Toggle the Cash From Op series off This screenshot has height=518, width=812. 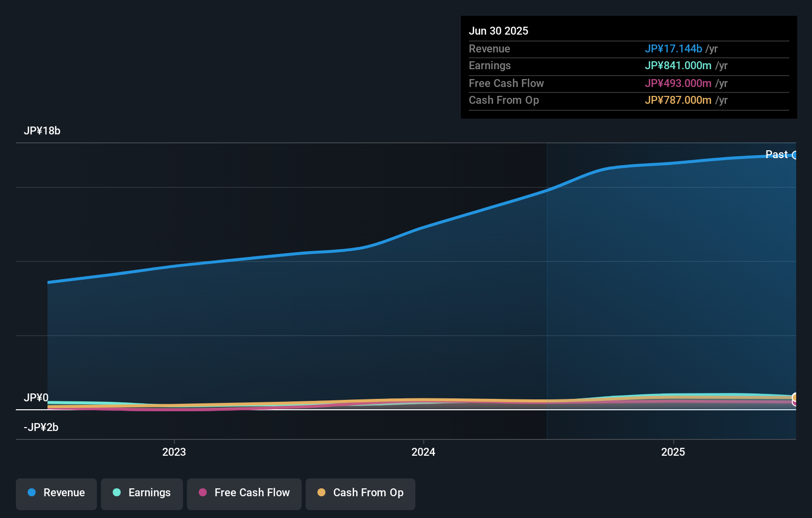click(x=360, y=493)
